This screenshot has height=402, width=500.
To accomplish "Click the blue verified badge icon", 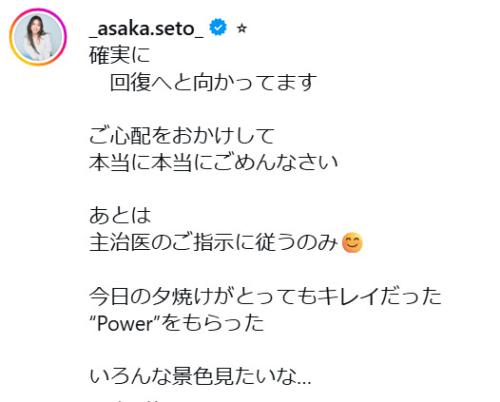I will point(218,28).
